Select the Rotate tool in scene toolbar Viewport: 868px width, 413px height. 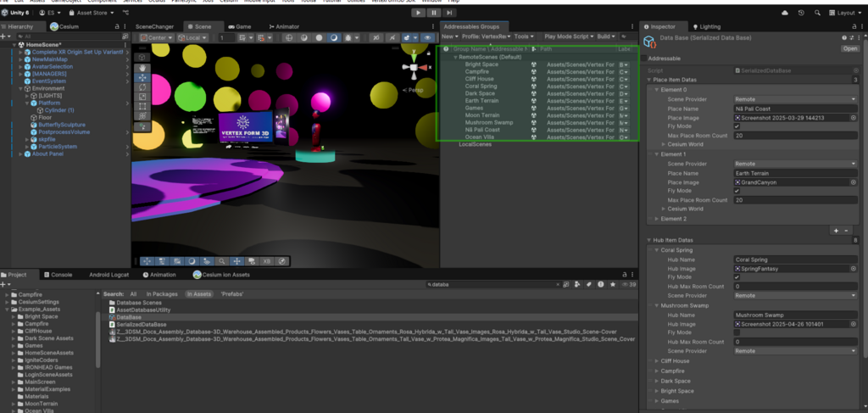coord(142,87)
